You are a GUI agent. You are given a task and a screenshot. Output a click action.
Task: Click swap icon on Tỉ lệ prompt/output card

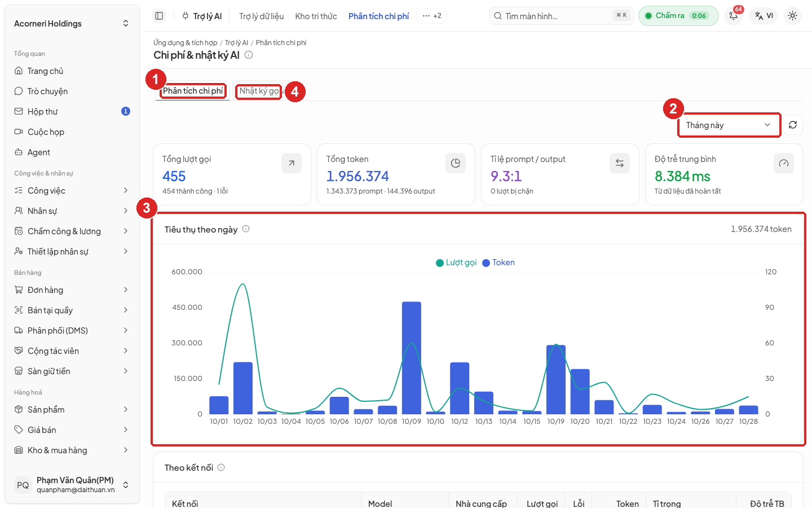click(x=620, y=163)
